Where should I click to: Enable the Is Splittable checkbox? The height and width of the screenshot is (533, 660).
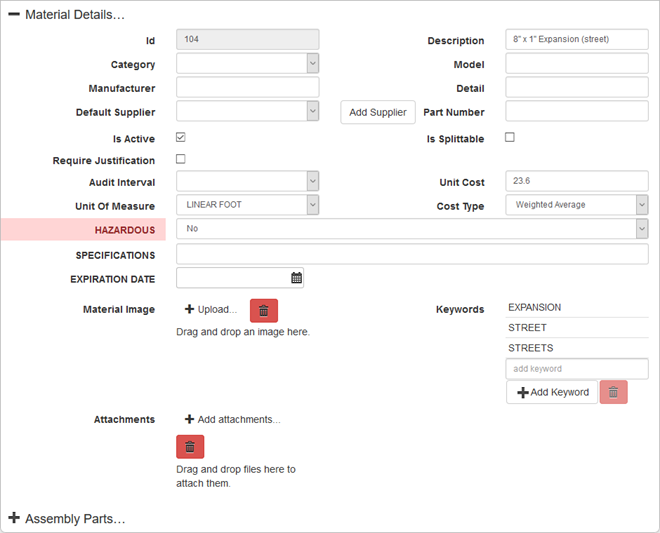(509, 137)
